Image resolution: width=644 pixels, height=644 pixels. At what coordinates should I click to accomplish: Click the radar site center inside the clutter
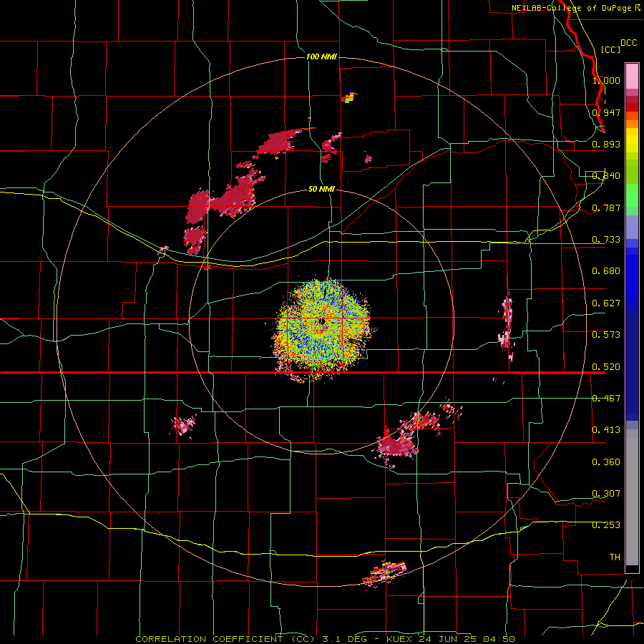pos(323,321)
